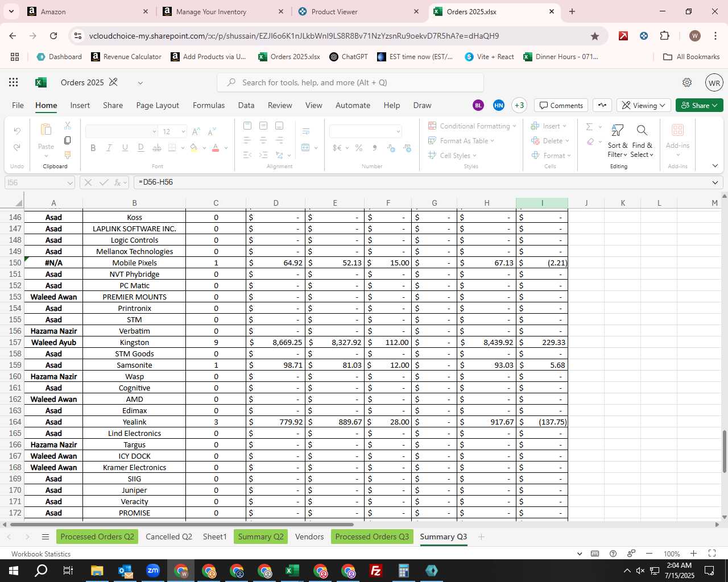Click the Borders icon
This screenshot has height=582, width=728.
(x=172, y=148)
